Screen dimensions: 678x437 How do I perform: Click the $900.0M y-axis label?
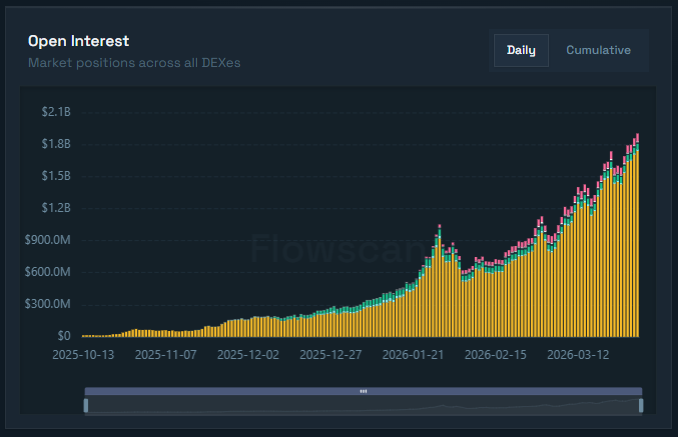pyautogui.click(x=49, y=240)
